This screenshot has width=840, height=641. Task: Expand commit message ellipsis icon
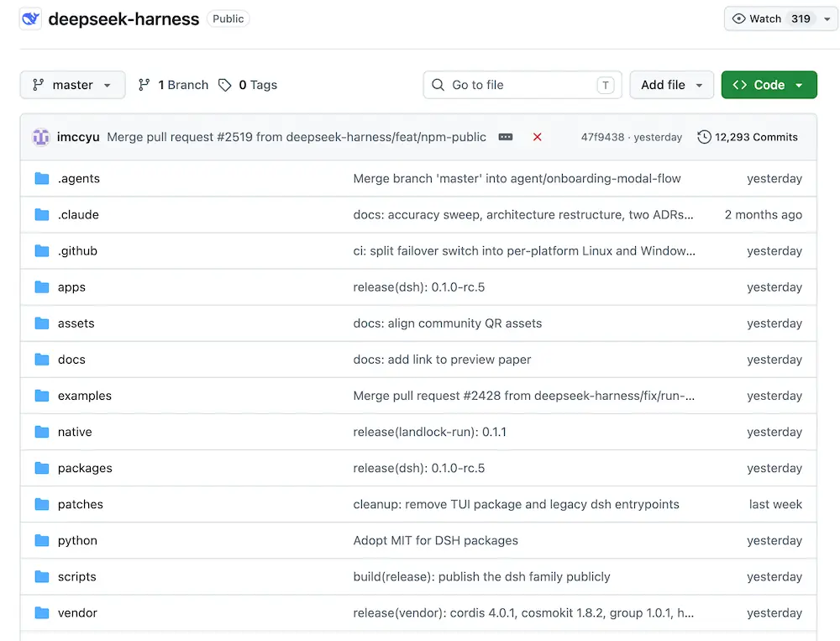tap(505, 137)
